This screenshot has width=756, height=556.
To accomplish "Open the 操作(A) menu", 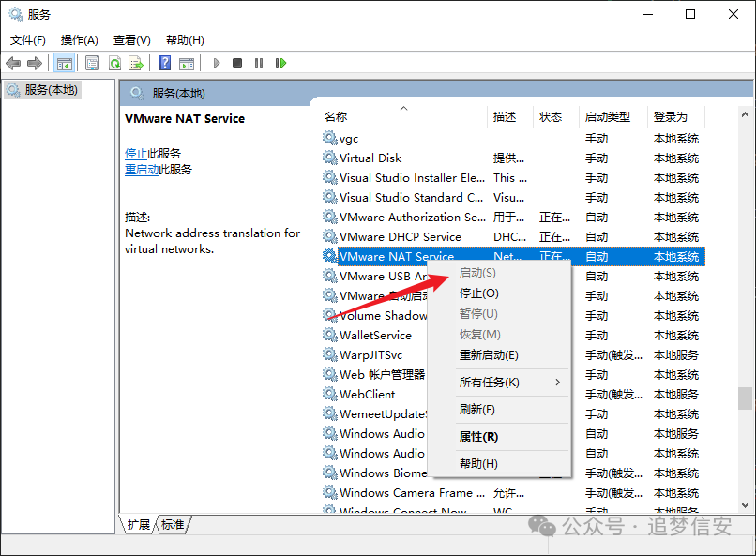I will (x=80, y=40).
